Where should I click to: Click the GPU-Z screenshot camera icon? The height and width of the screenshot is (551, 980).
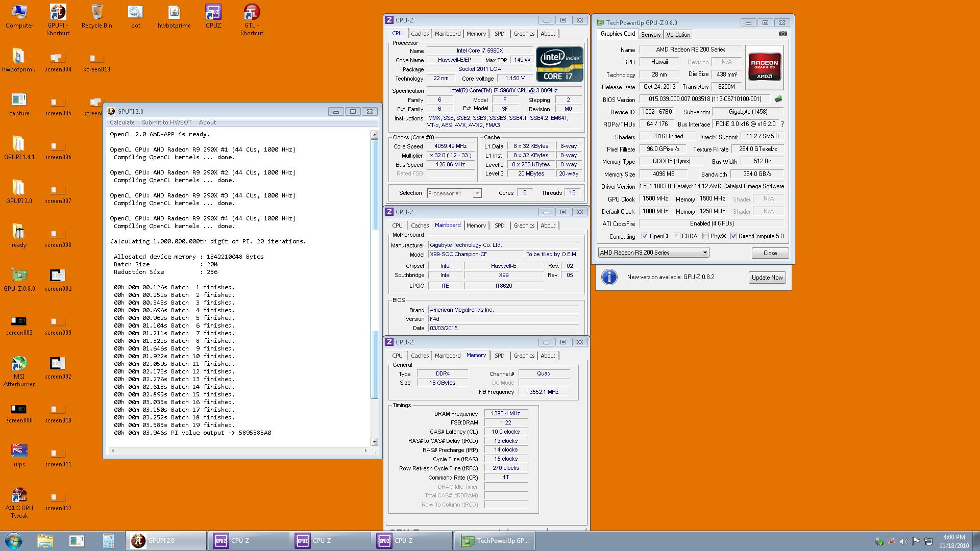click(x=782, y=34)
